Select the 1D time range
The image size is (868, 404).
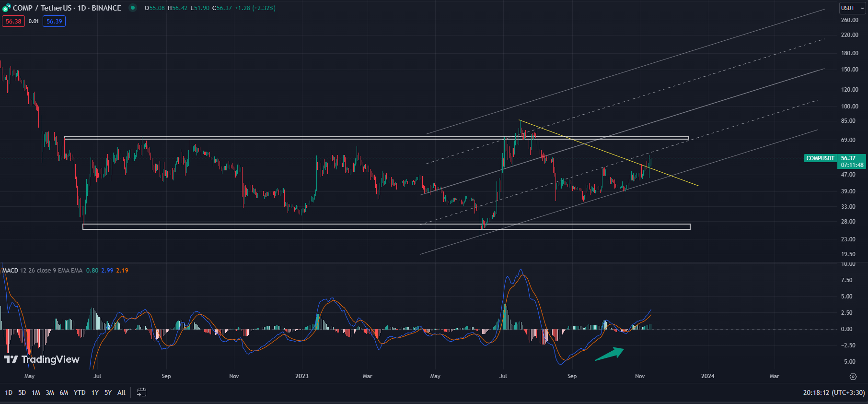pos(9,392)
